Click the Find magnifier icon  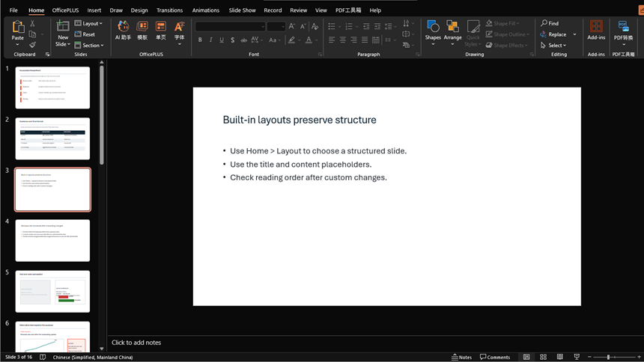[544, 23]
